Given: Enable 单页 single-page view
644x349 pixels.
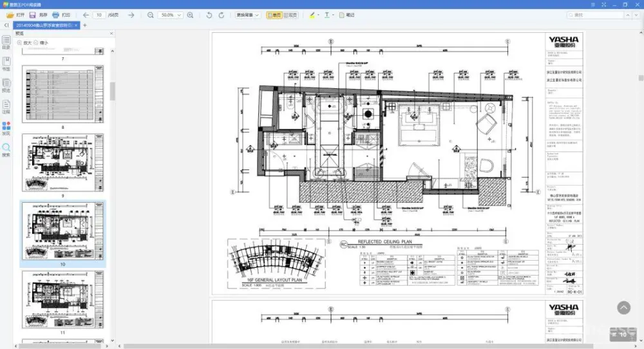Looking at the screenshot, I should [x=274, y=14].
